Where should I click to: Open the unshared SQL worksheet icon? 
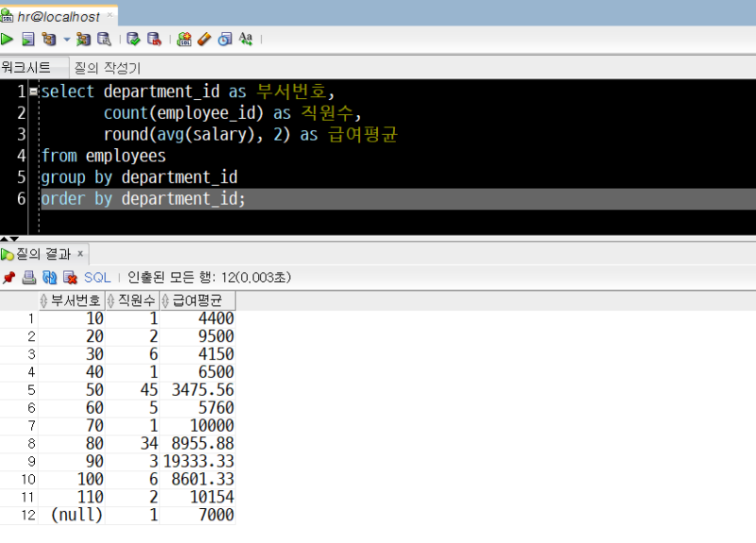coord(184,39)
